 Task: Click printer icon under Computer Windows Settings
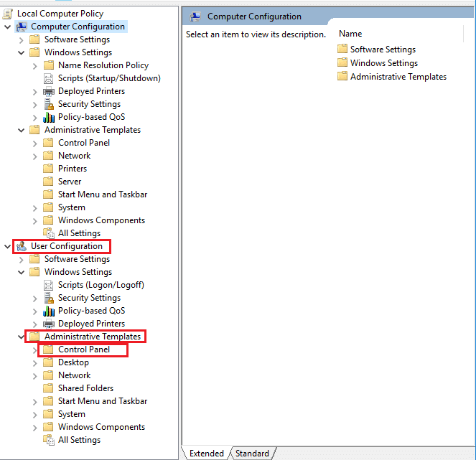pyautogui.click(x=49, y=91)
